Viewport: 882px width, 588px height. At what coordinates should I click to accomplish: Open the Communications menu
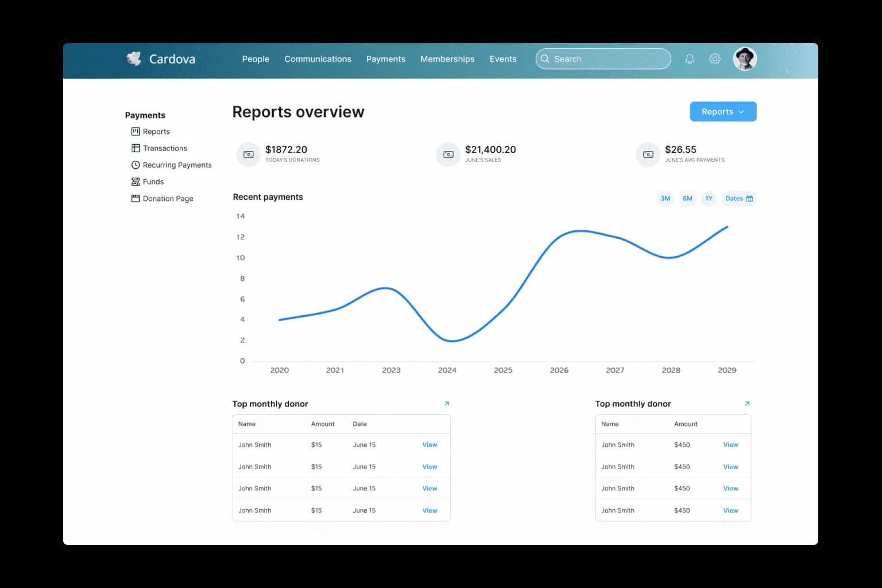(318, 59)
